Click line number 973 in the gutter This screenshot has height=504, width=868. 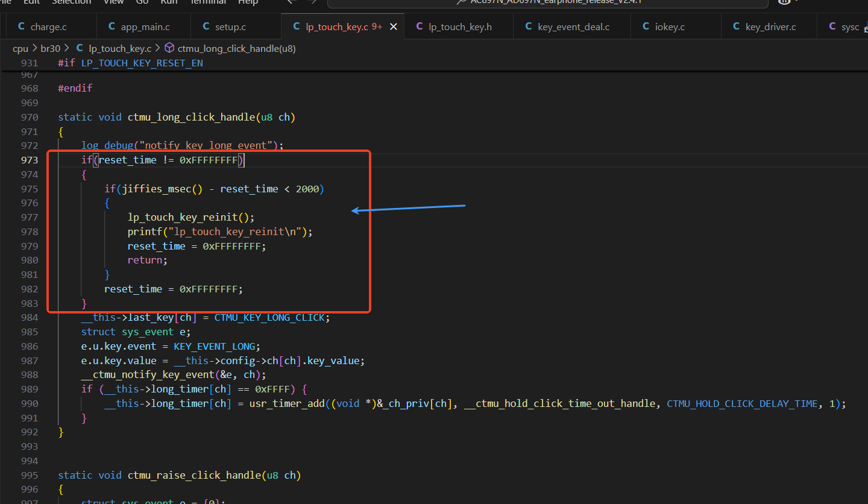click(29, 160)
